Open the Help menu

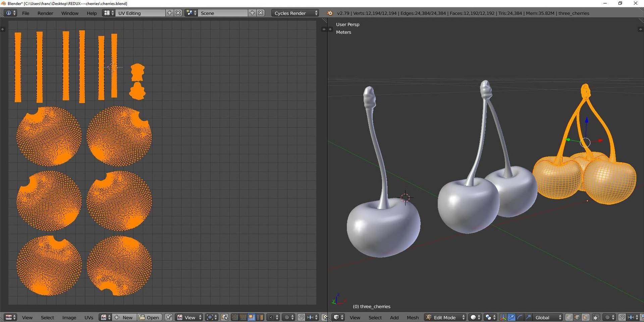point(92,13)
